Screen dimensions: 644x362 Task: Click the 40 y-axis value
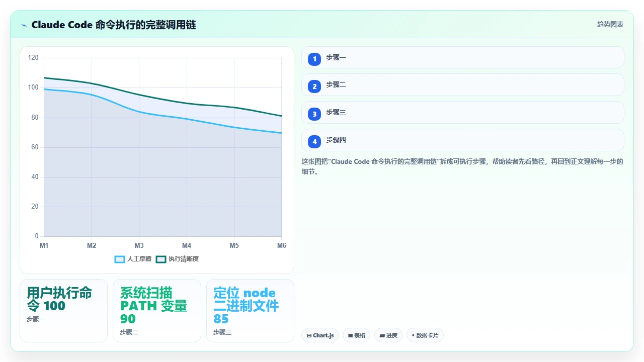pos(35,177)
